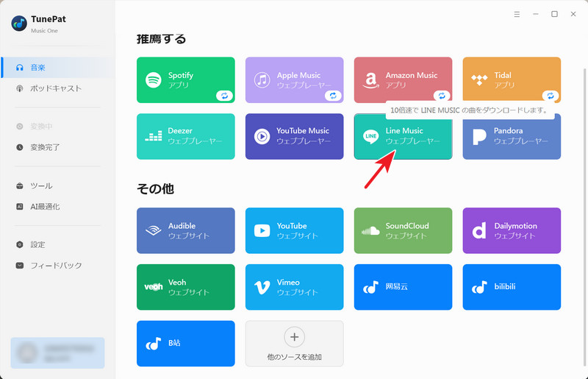Click the LINE logo icon

pos(371,136)
